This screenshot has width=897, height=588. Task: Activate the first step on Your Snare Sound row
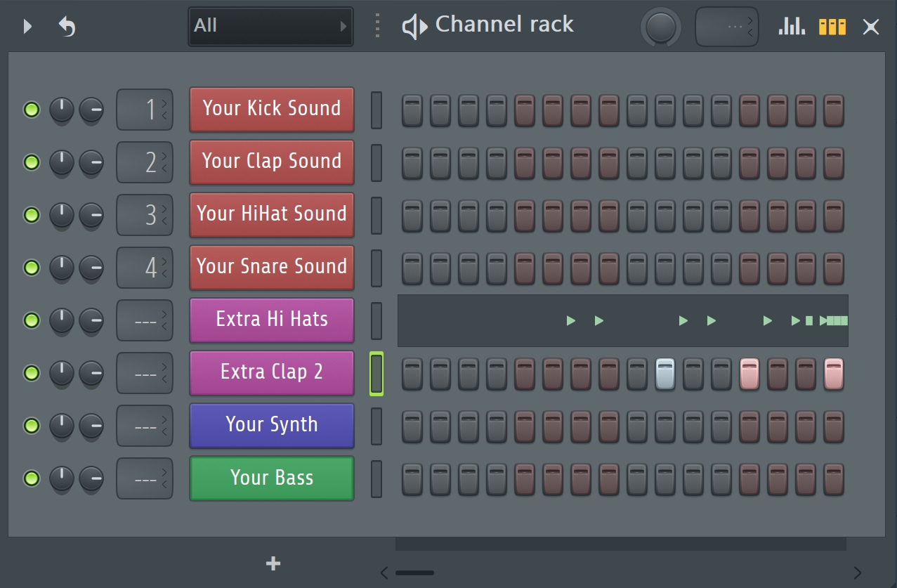[412, 268]
